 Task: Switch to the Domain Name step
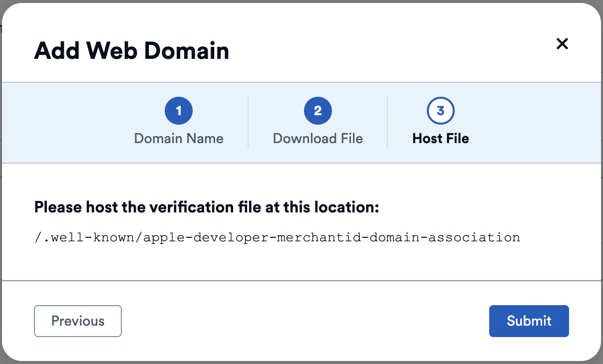[x=179, y=138]
